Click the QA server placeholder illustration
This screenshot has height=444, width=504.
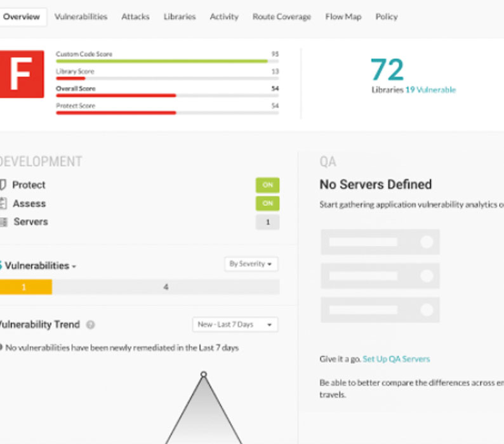380,276
